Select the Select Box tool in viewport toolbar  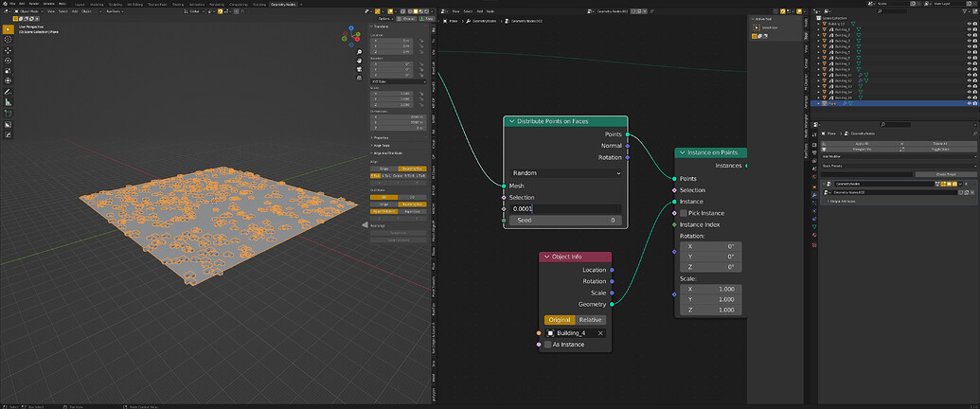[x=9, y=29]
